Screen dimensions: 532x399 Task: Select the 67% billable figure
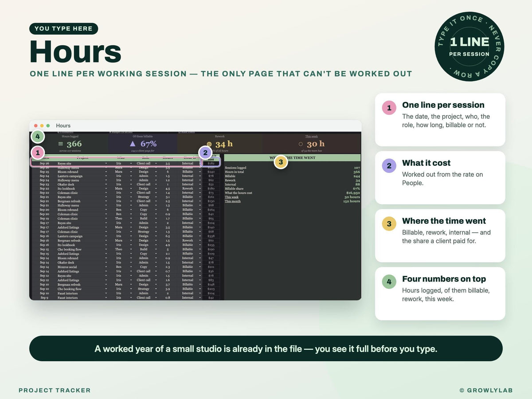(149, 144)
